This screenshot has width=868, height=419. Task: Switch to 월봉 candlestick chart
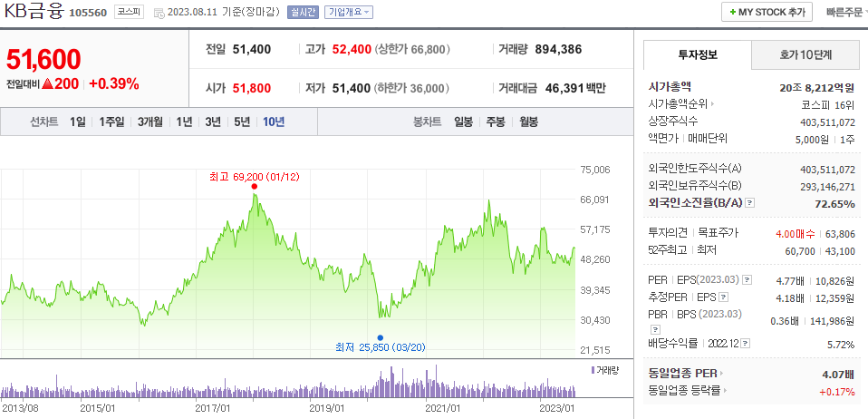coord(528,122)
